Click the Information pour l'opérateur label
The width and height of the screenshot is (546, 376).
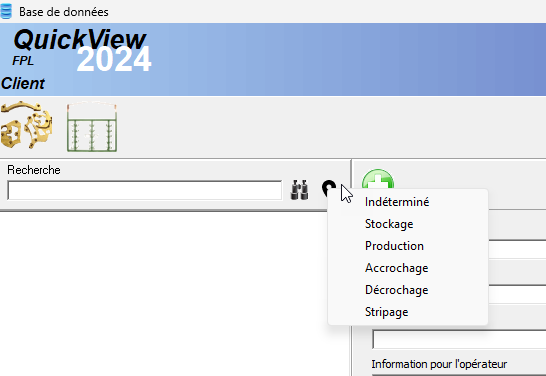[439, 364]
